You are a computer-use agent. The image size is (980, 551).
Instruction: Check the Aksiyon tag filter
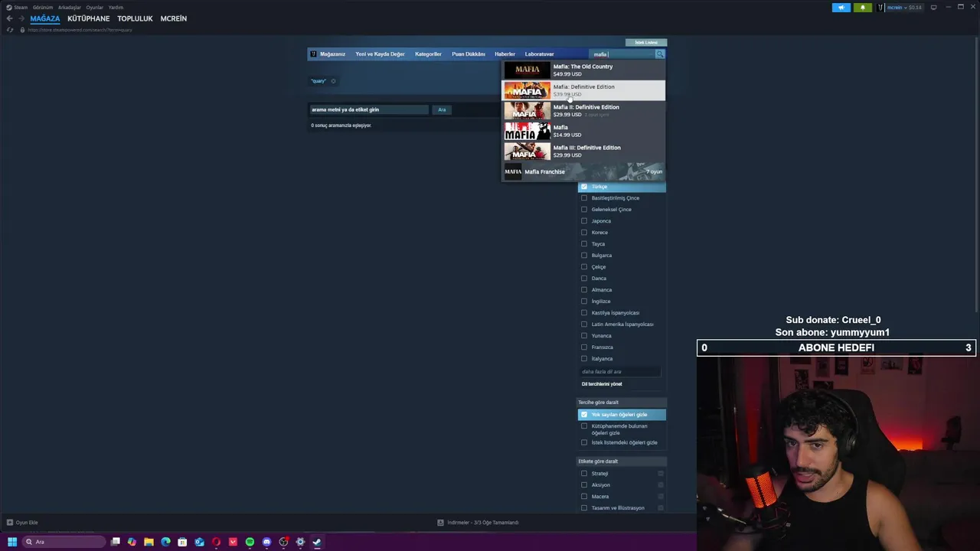[584, 485]
